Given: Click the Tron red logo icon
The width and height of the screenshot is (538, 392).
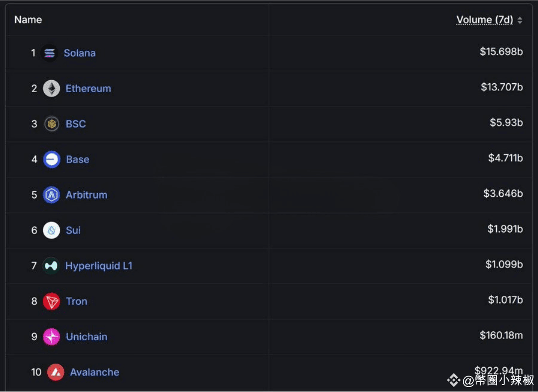Looking at the screenshot, I should pos(51,301).
